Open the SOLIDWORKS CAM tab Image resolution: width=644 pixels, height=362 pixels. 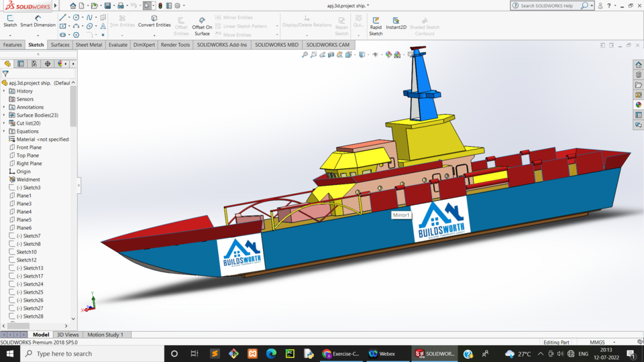pyautogui.click(x=328, y=45)
